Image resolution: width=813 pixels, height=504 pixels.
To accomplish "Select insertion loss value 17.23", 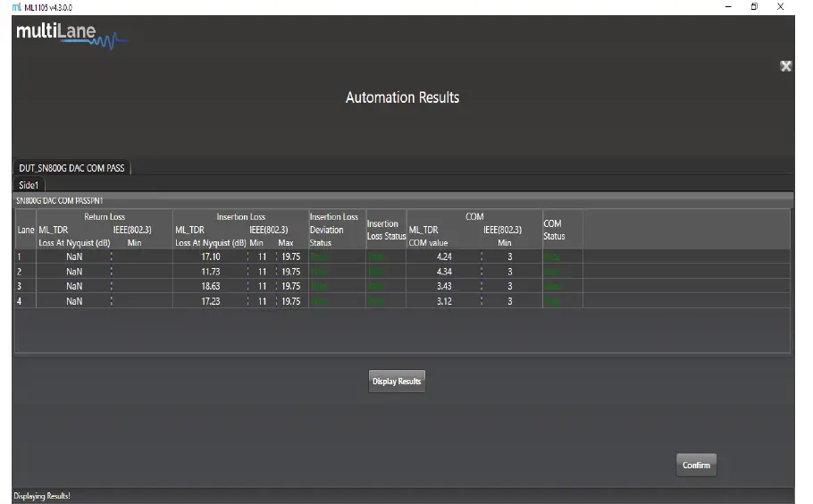I will tap(211, 301).
